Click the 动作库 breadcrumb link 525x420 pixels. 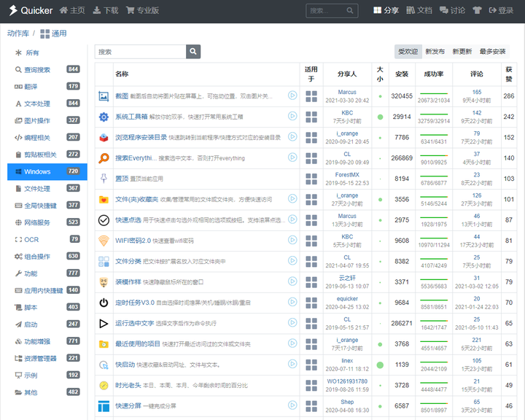coord(18,33)
